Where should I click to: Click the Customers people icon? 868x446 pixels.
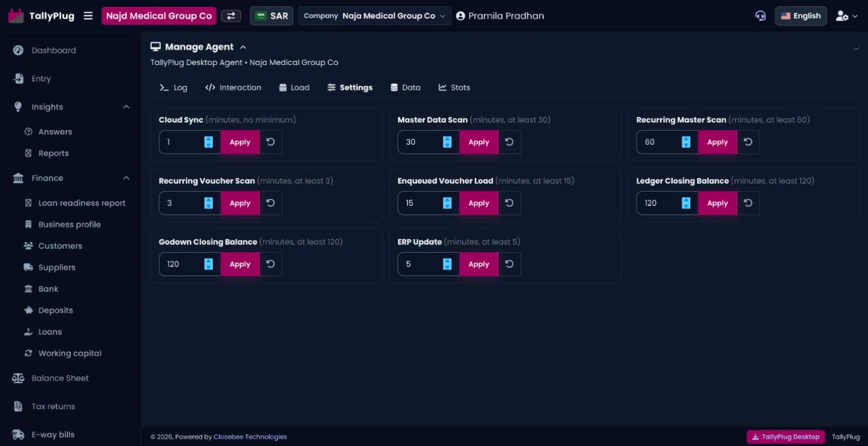(28, 246)
